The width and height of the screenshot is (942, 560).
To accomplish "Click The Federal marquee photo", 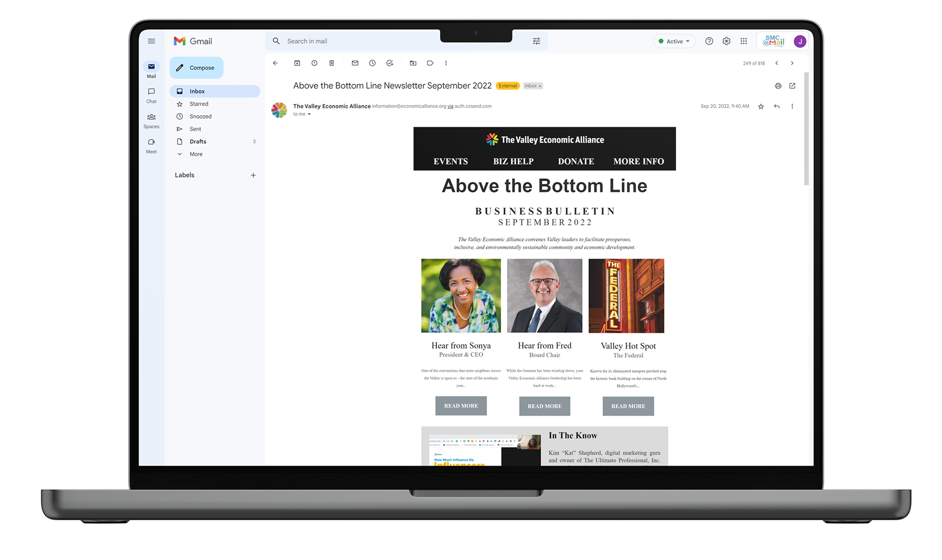I will point(627,296).
